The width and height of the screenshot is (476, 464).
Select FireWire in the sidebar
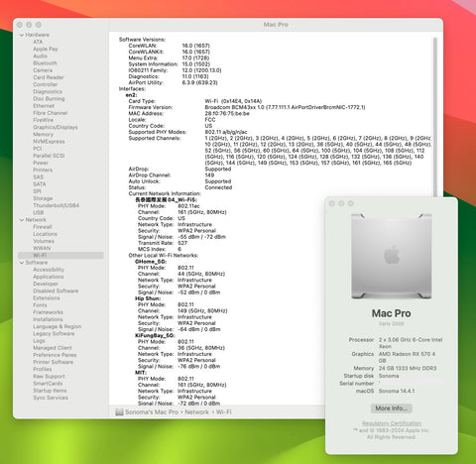coord(44,120)
